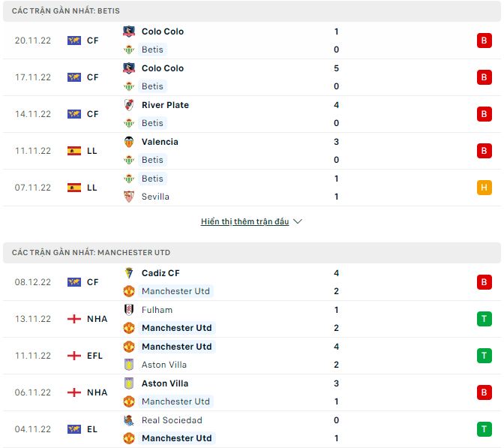
Task: Click the 'Các trận gần nhất: Manchester Utd' header
Action: coord(91,253)
